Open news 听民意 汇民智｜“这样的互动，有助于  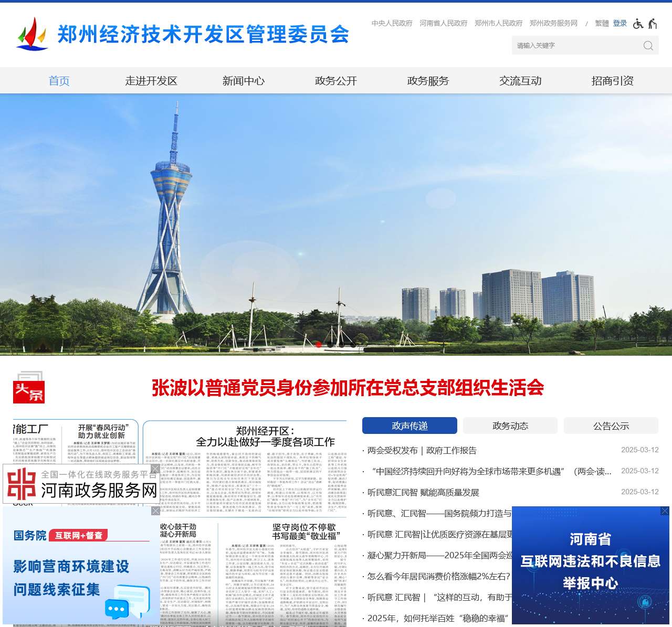click(x=439, y=597)
